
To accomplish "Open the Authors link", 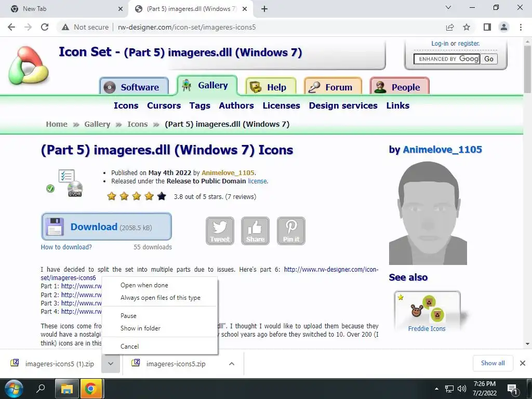I will (236, 105).
